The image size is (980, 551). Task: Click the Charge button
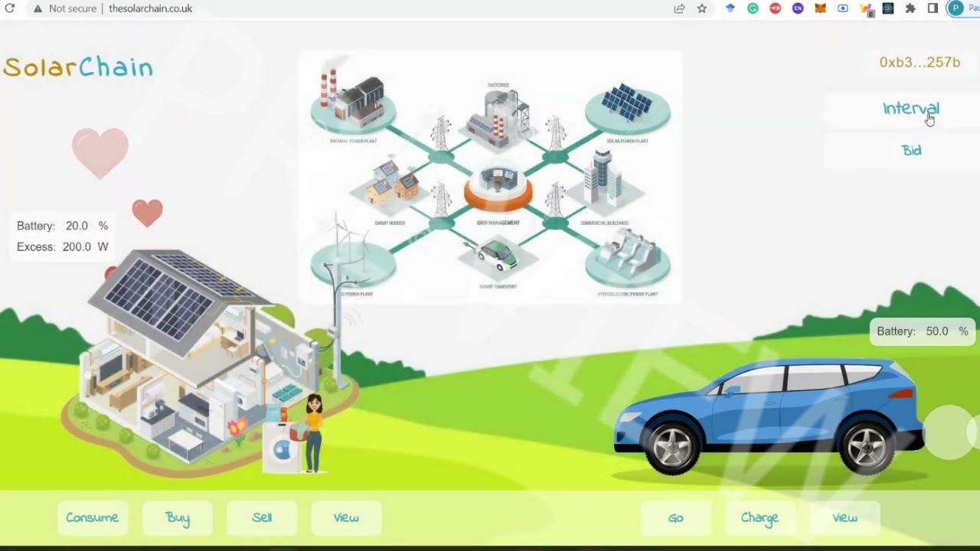tap(759, 518)
